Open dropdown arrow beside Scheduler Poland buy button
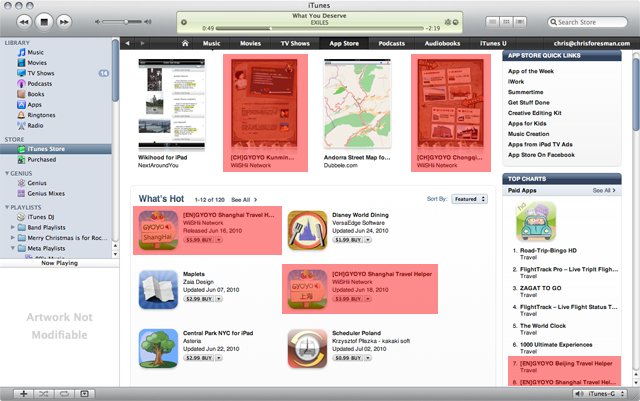Viewport: 640px width, 401px height. pyautogui.click(x=368, y=358)
